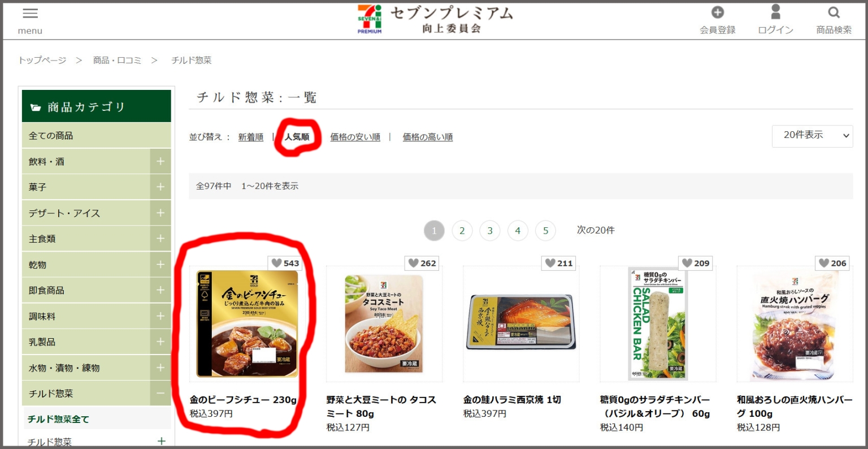Click 次の20件 to see more products
Viewport: 868px width, 449px height.
(x=596, y=230)
